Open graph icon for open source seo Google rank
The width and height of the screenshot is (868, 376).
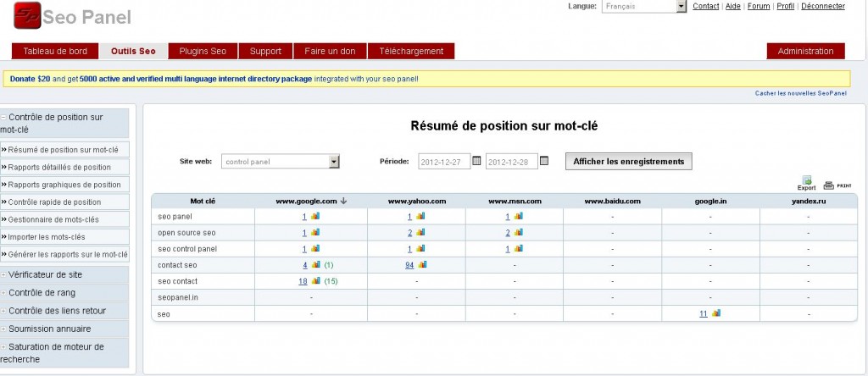coord(315,232)
